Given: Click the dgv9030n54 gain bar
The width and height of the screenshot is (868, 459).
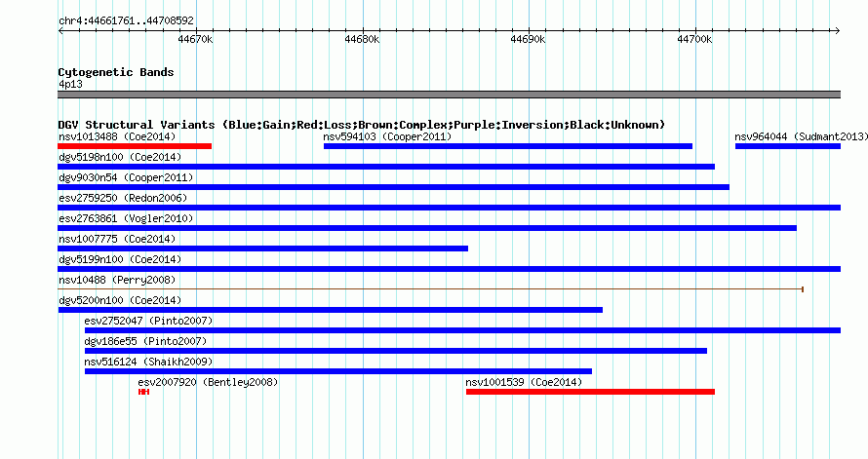Looking at the screenshot, I should (x=394, y=187).
